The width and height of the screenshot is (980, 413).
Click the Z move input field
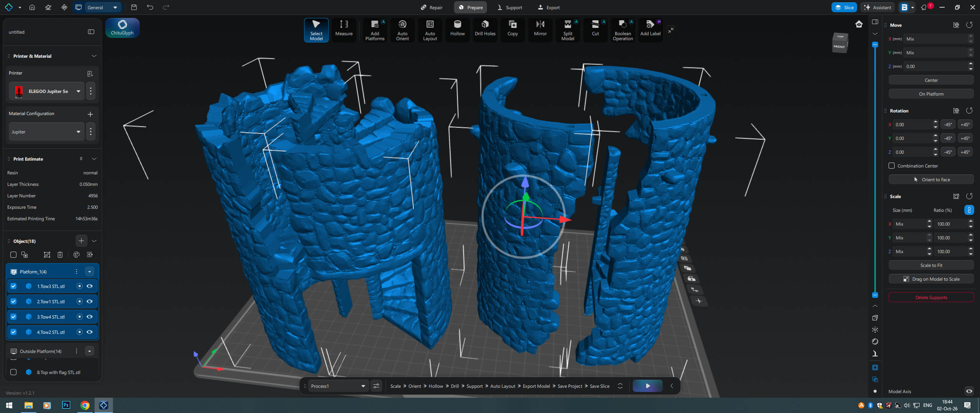point(935,67)
